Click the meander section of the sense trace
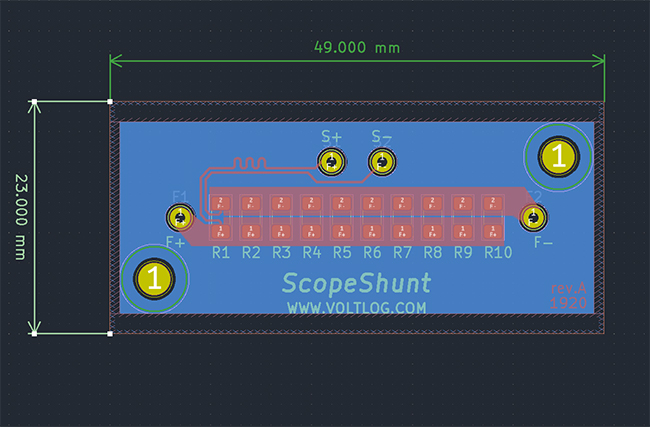The width and height of the screenshot is (650, 427). [250, 163]
